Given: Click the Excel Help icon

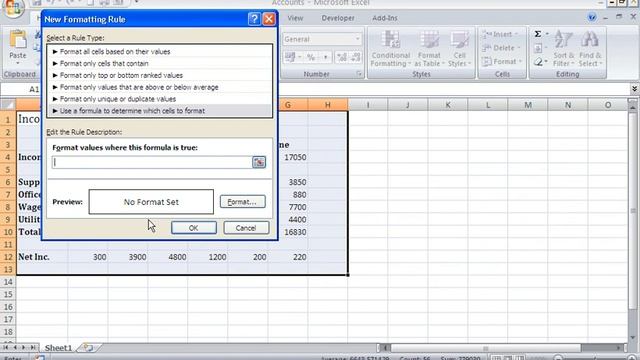Looking at the screenshot, I should (x=592, y=18).
